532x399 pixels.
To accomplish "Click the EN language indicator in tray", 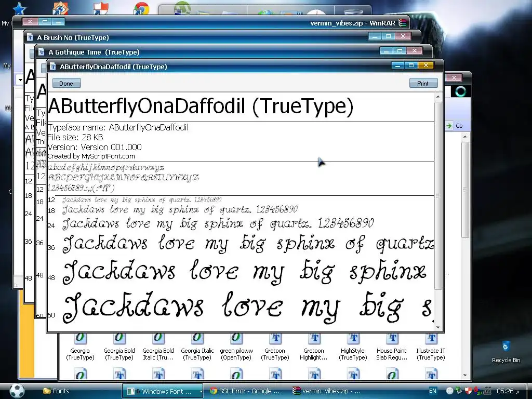I will click(433, 391).
